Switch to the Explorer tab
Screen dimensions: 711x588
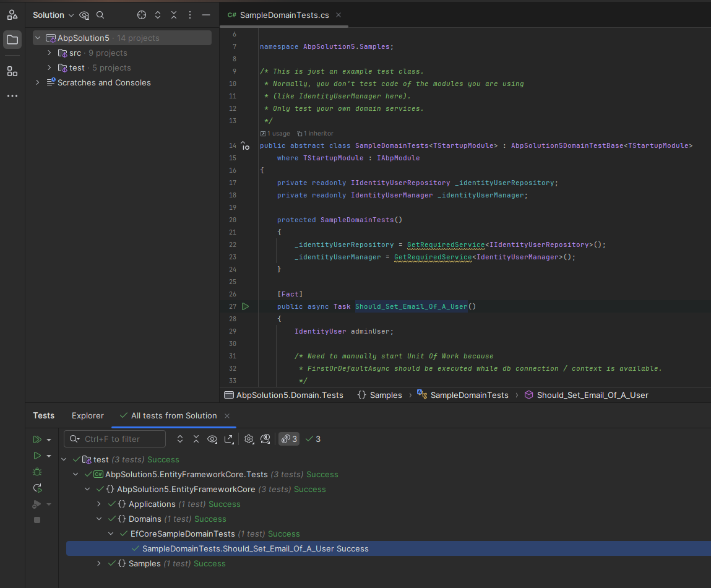[x=88, y=415]
